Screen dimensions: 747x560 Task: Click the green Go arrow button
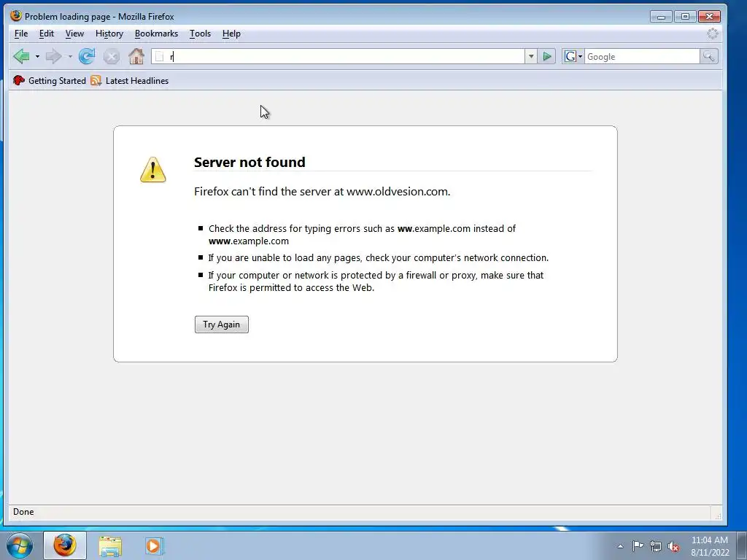[x=547, y=56]
